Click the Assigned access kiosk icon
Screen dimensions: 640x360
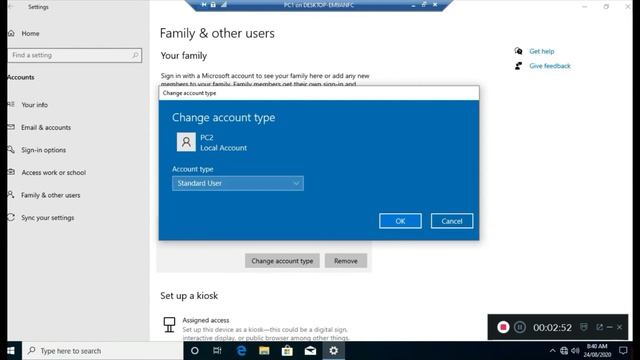[x=169, y=325]
